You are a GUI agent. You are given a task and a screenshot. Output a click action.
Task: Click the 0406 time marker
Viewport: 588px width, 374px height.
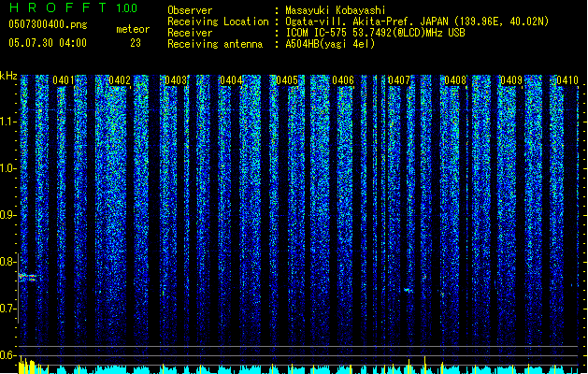[343, 80]
